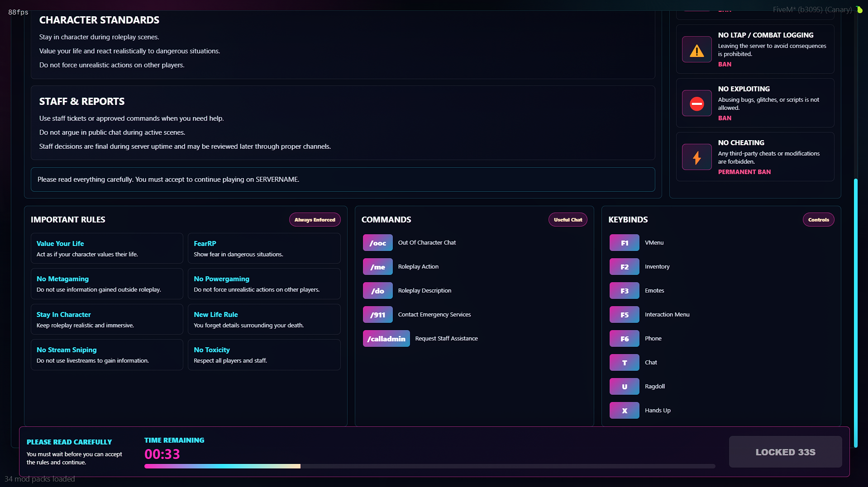
Task: Click the F6 keybind badge
Action: [624, 339]
